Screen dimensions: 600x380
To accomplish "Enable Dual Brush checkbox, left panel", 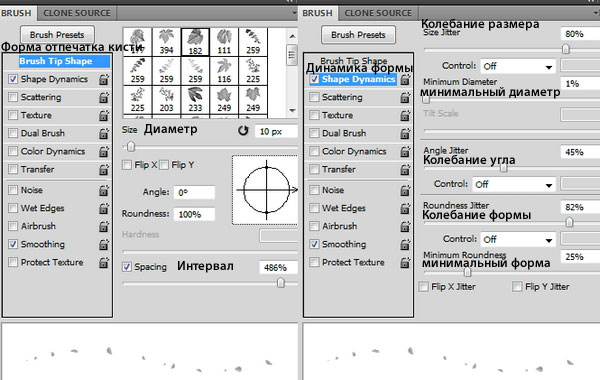I will click(13, 133).
